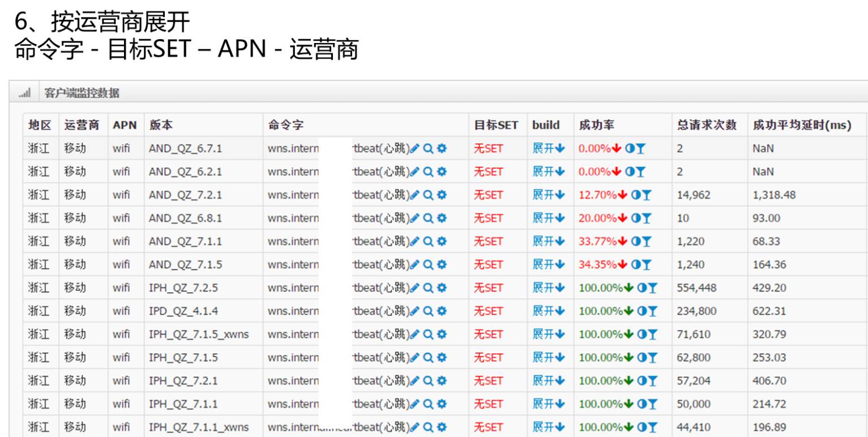Click the half-circle icon in the IPH_QZ_7.1.5 row
868x437 pixels.
(x=642, y=357)
